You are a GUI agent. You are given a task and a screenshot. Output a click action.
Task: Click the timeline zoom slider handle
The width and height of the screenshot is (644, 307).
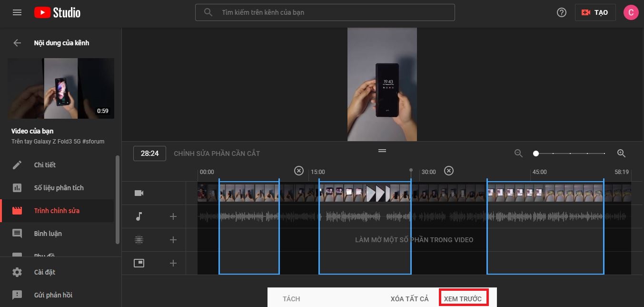tap(536, 153)
